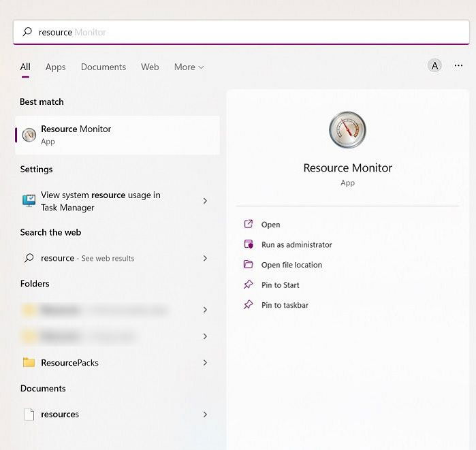Switch to the Documents filter tab
The width and height of the screenshot is (476, 450).
(x=104, y=67)
